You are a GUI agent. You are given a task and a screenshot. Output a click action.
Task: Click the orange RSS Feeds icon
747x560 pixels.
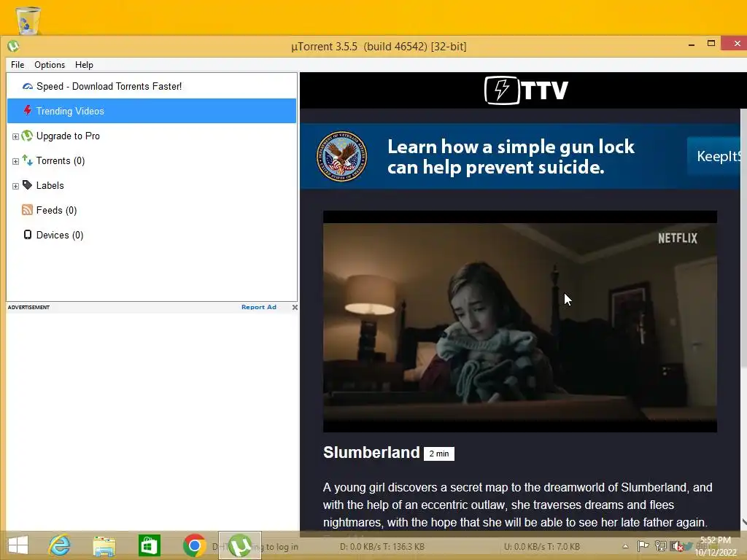[28, 210]
